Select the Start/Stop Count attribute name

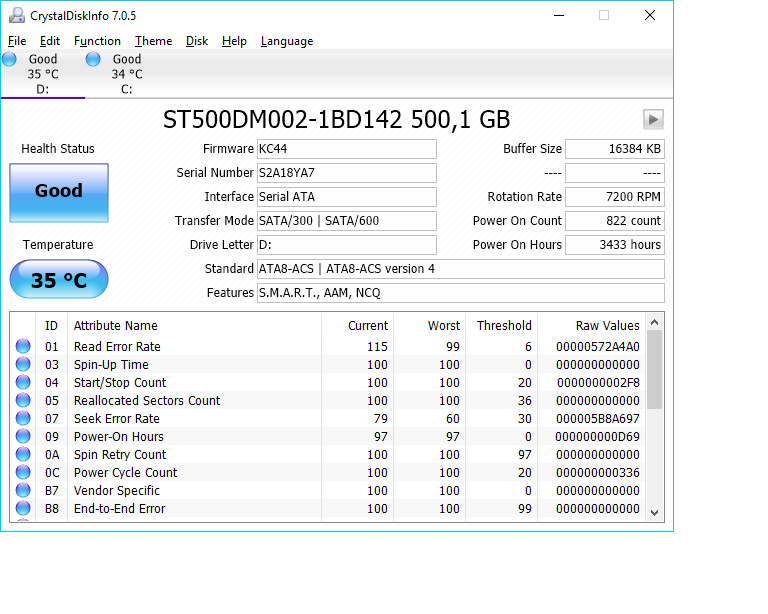[120, 383]
